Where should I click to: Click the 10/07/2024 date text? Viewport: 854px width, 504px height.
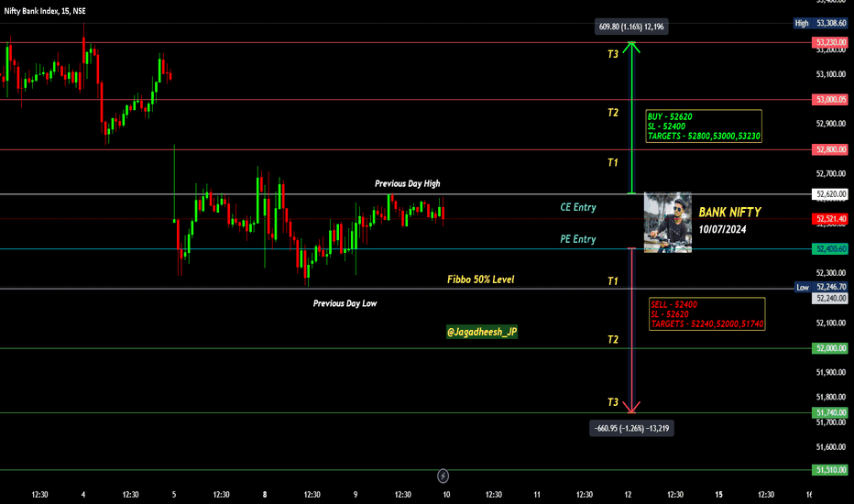[722, 229]
